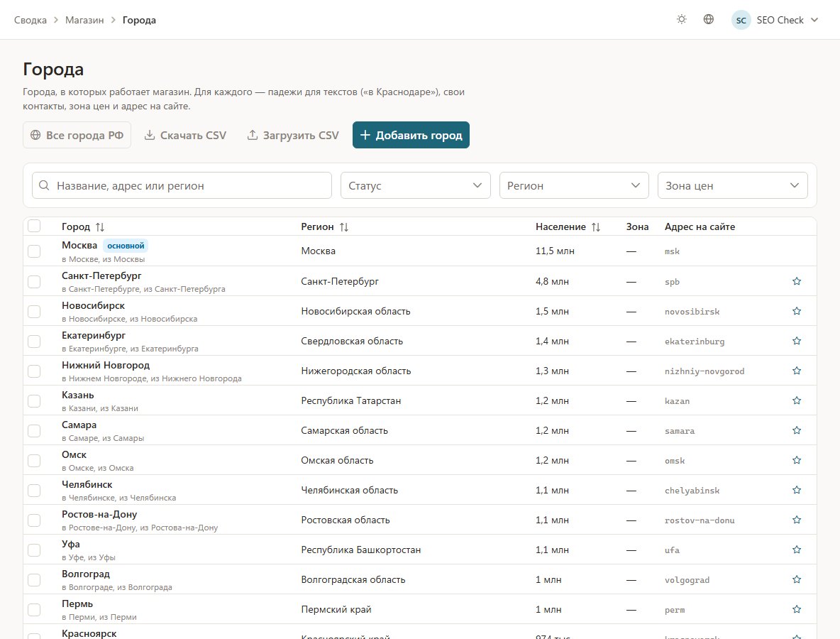Screen dimensions: 840x639
Task: Click the Добавить город button
Action: pyautogui.click(x=411, y=135)
